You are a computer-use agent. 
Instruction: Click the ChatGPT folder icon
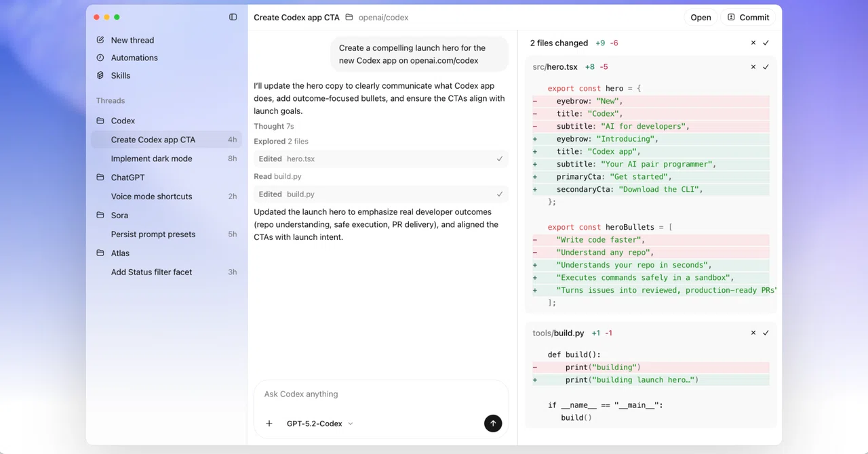click(x=100, y=178)
